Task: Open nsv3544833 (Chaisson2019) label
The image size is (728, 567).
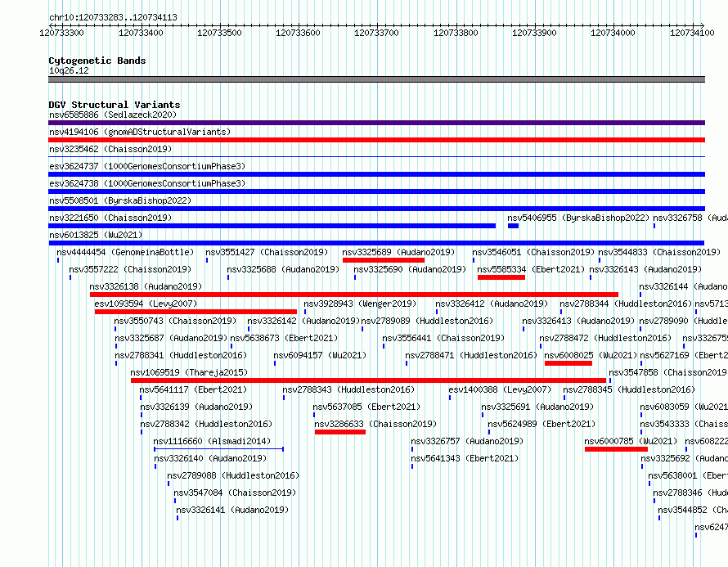Action: click(x=659, y=252)
